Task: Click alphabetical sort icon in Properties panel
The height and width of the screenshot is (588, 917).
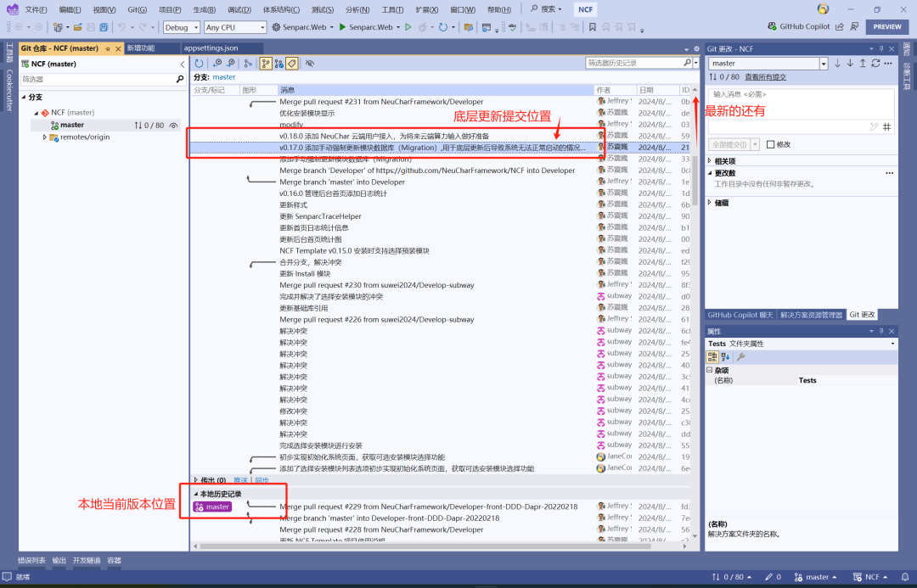Action: point(726,356)
